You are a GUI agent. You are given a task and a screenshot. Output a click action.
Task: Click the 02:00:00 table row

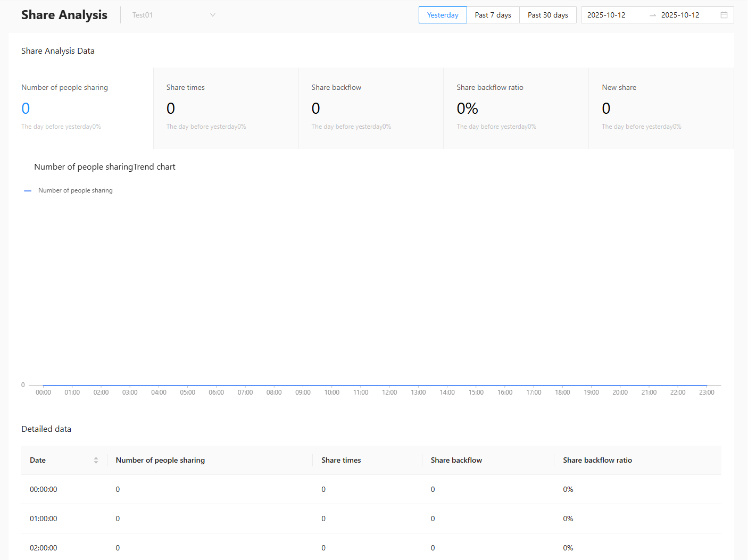pos(371,548)
